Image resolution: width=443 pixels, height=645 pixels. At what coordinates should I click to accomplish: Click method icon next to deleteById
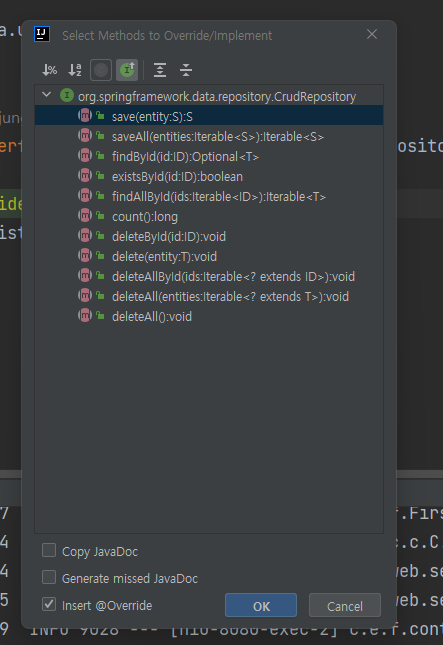85,235
